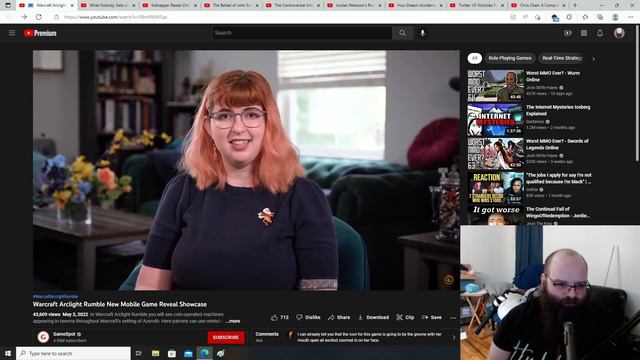Open the YouTube apps grid icon
640x360 pixels.
(x=584, y=33)
